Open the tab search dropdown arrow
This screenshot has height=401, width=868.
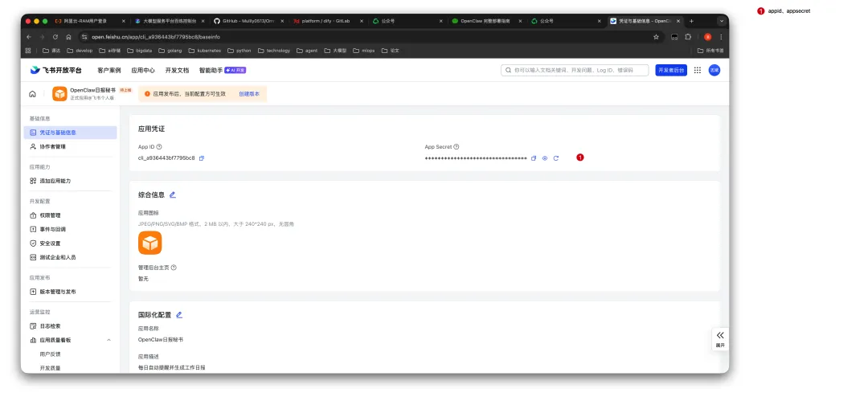pyautogui.click(x=721, y=21)
